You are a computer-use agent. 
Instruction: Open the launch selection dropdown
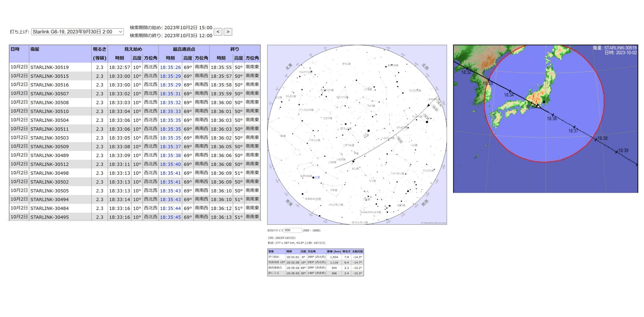click(x=77, y=32)
